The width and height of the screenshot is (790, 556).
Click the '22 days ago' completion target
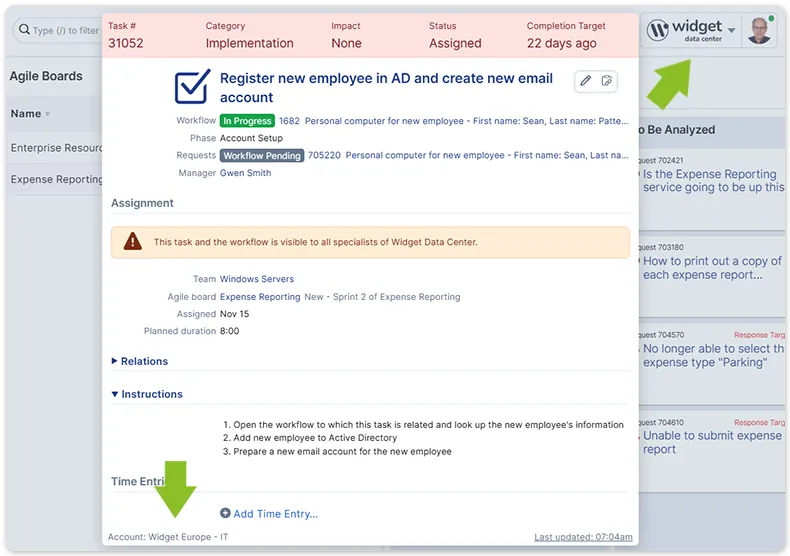[x=562, y=43]
